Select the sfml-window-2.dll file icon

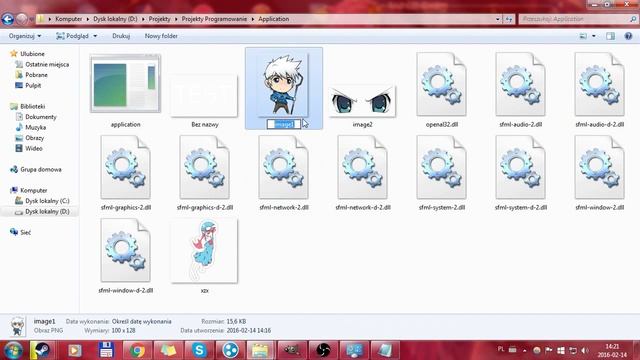click(x=599, y=167)
